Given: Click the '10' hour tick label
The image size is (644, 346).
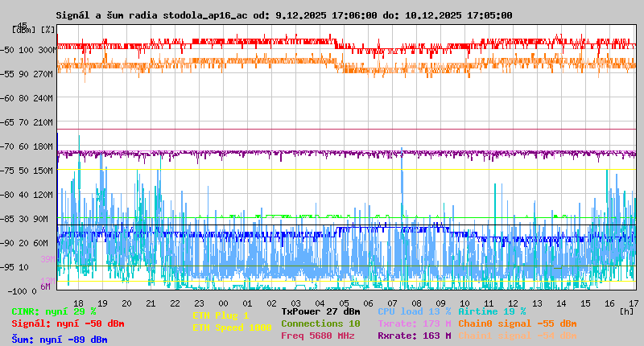Looking at the screenshot, I should tap(464, 303).
